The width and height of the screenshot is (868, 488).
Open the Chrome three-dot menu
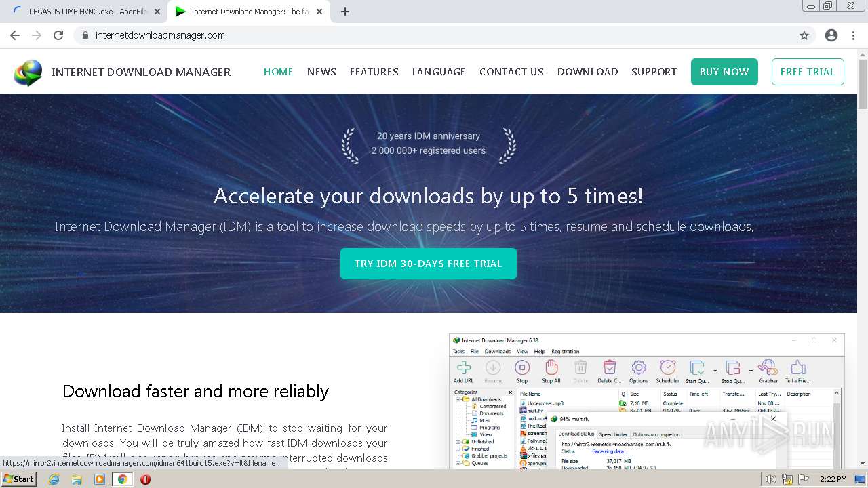tap(853, 35)
